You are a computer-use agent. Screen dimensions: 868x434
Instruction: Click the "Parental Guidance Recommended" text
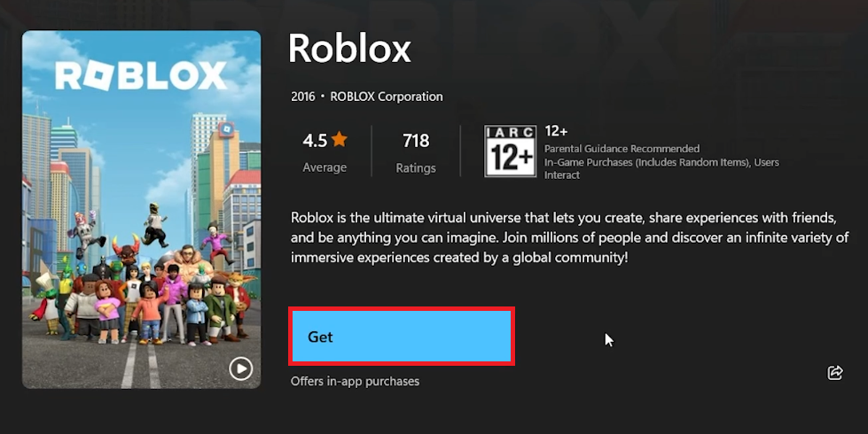point(622,149)
